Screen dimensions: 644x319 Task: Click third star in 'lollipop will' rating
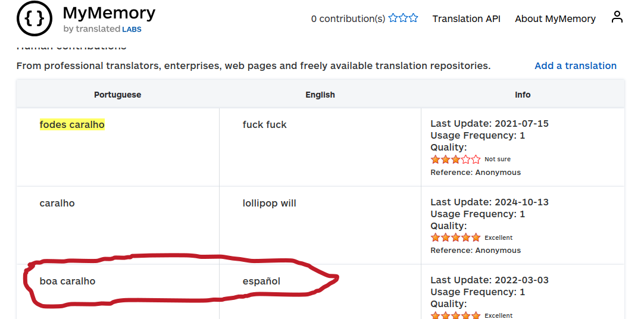tap(455, 237)
